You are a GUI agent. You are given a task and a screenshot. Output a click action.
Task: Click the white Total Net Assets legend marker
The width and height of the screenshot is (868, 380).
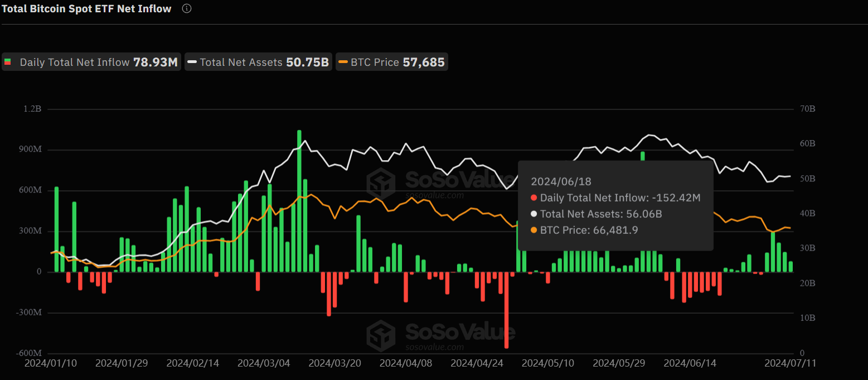(x=192, y=62)
